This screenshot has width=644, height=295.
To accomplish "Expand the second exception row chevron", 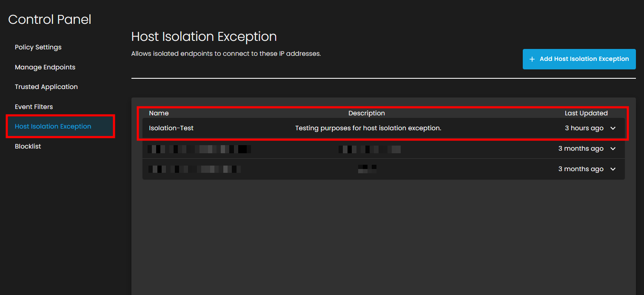I will click(613, 149).
